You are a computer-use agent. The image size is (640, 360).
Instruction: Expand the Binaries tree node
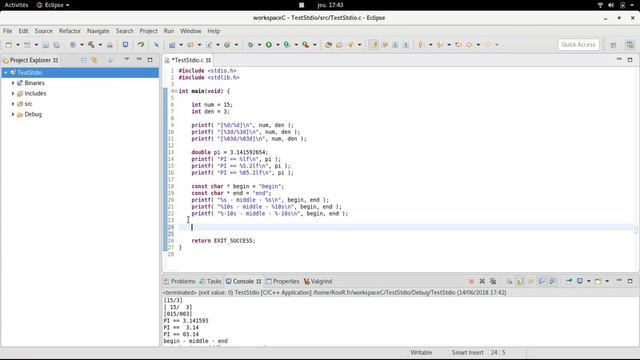tap(13, 83)
